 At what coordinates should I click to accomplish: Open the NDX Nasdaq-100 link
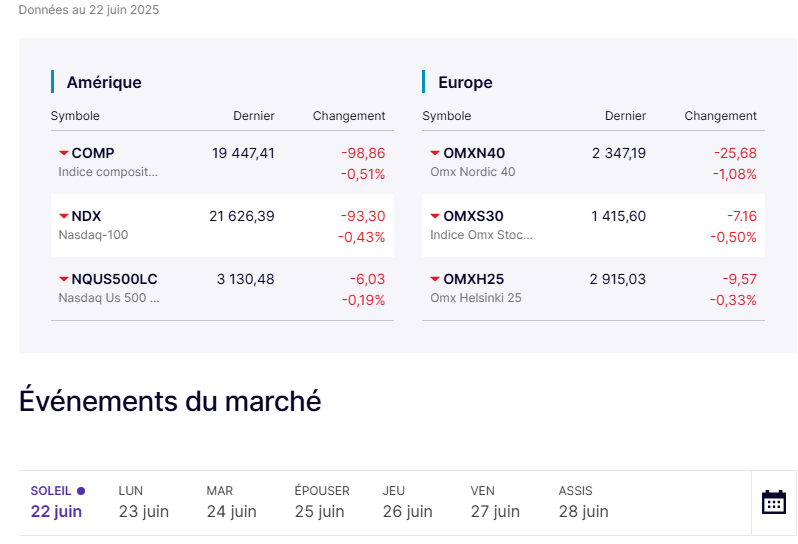click(87, 216)
